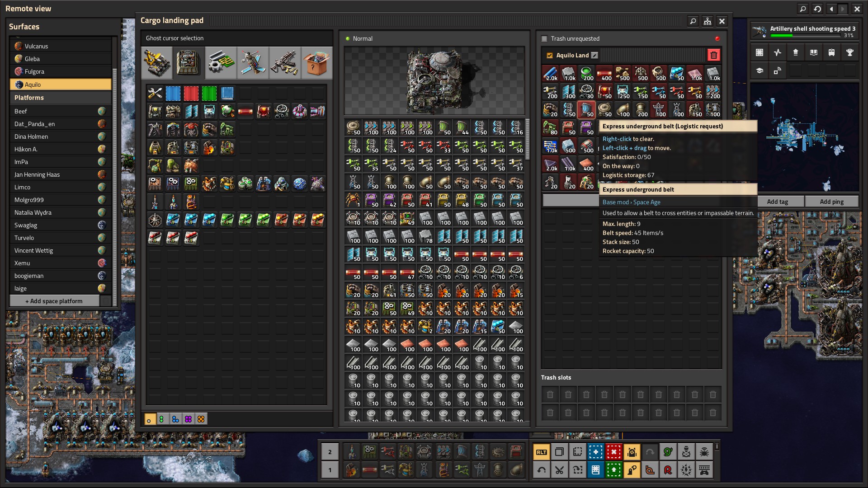Open the trains overview icon
The height and width of the screenshot is (488, 868).
832,52
